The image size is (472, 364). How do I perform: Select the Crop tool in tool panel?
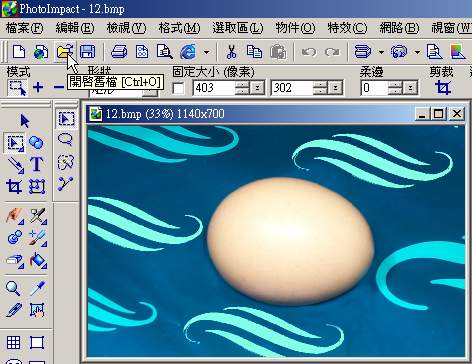coord(14,186)
